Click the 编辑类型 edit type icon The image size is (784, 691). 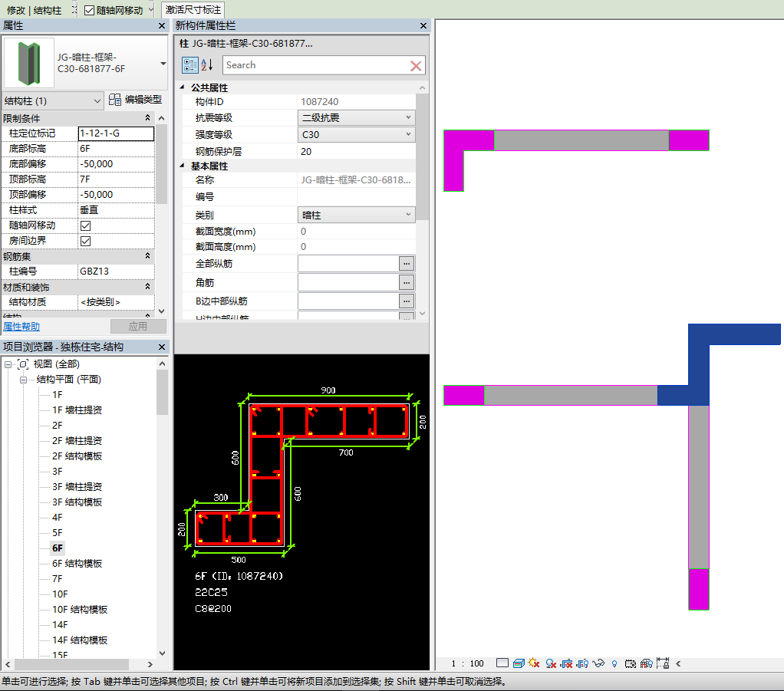click(x=115, y=100)
